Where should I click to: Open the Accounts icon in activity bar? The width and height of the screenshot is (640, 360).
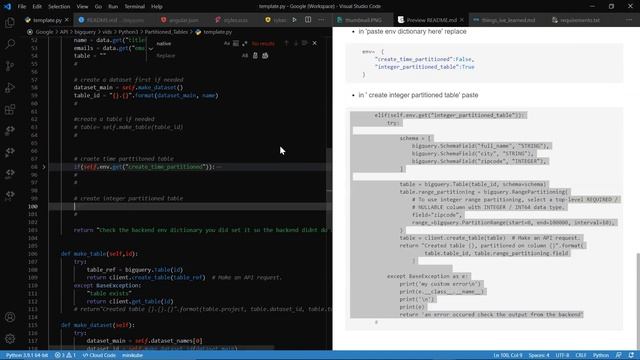[10, 317]
